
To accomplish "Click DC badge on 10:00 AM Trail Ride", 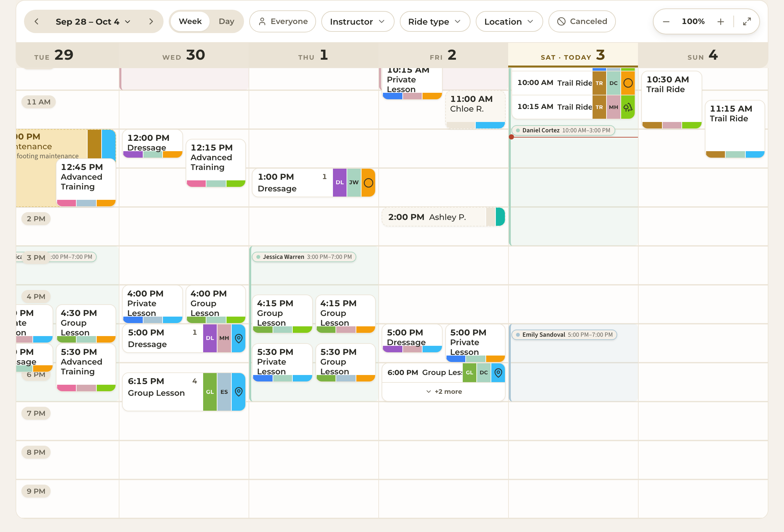I will pyautogui.click(x=613, y=83).
